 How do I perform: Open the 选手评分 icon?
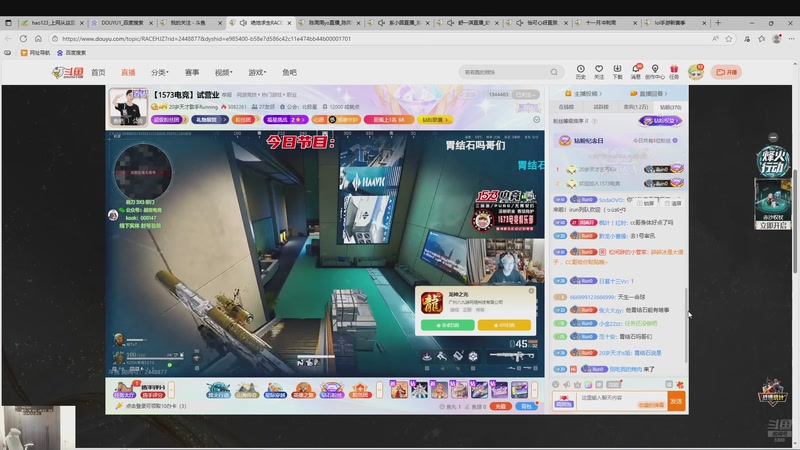[x=153, y=390]
